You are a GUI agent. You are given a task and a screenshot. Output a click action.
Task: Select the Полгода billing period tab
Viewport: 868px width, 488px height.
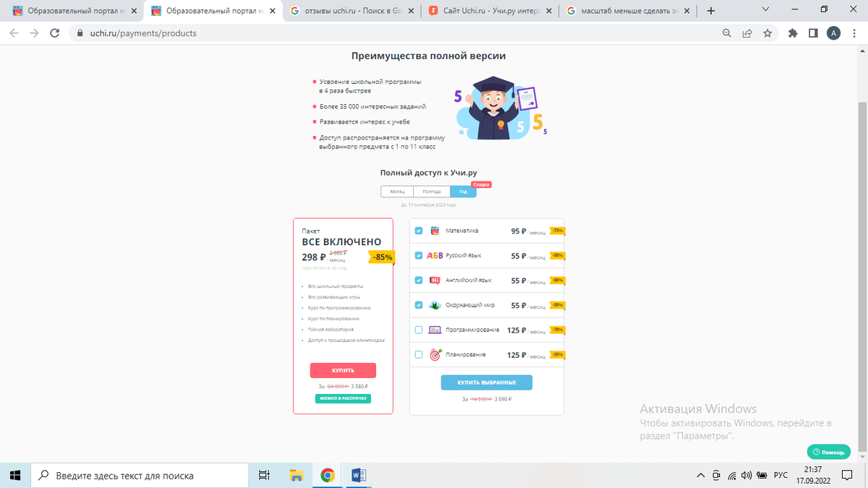[x=432, y=192]
